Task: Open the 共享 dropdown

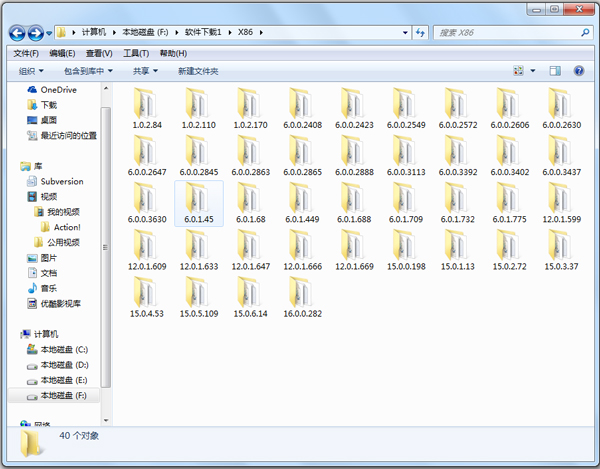Action: [147, 71]
